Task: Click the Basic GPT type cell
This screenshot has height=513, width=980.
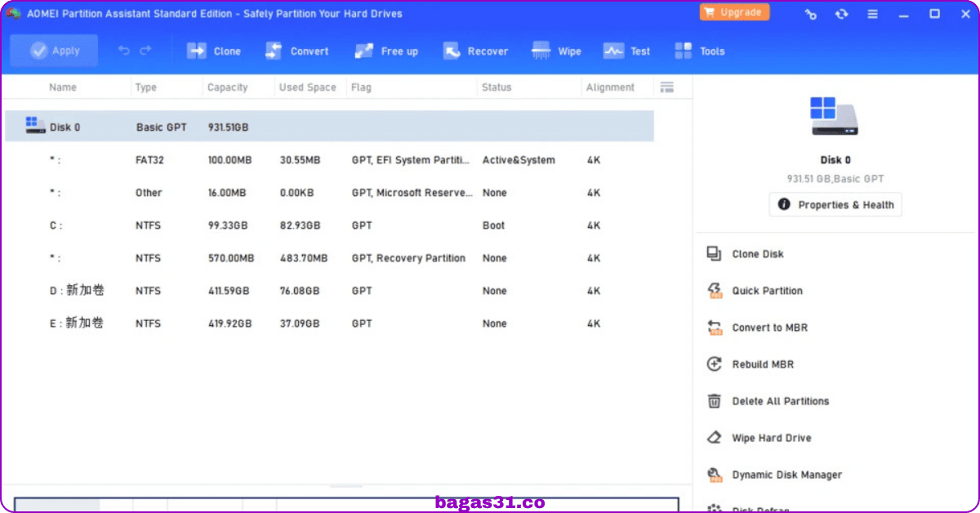Action: (x=161, y=127)
